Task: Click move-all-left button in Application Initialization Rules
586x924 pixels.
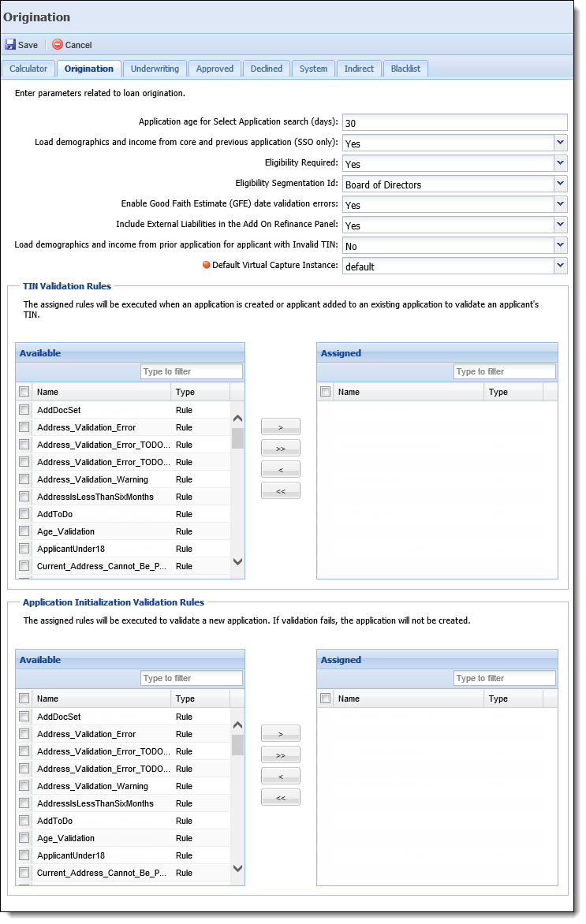Action: click(x=281, y=797)
